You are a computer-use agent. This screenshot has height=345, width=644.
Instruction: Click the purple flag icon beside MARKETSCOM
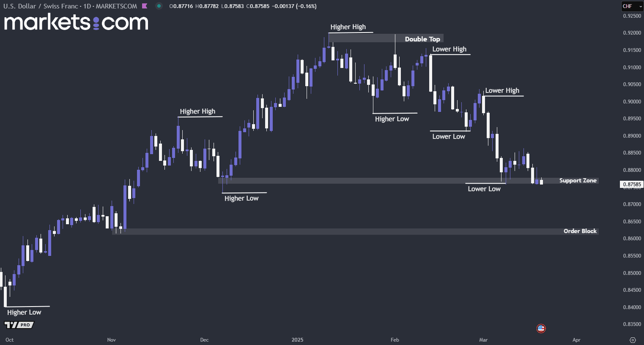coord(145,6)
